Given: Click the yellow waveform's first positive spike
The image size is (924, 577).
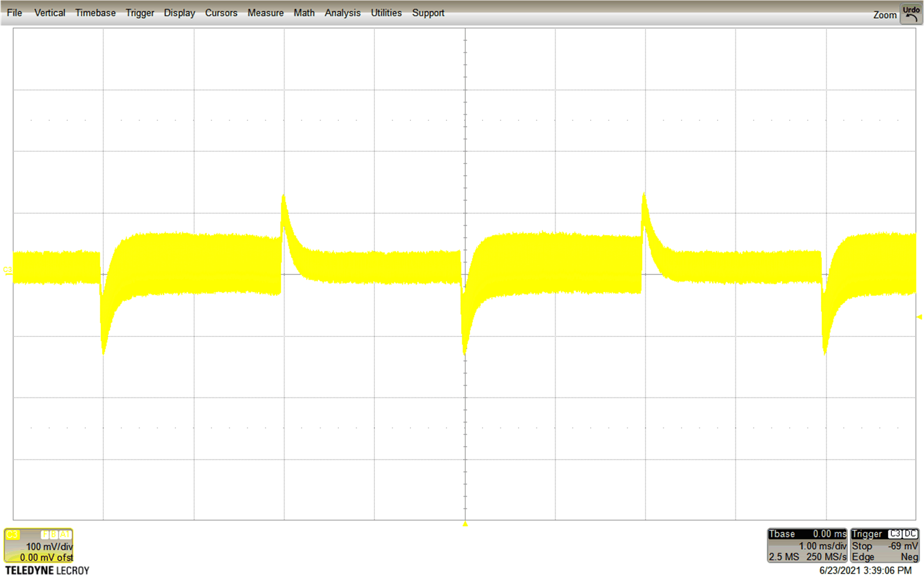Looking at the screenshot, I should (x=284, y=198).
